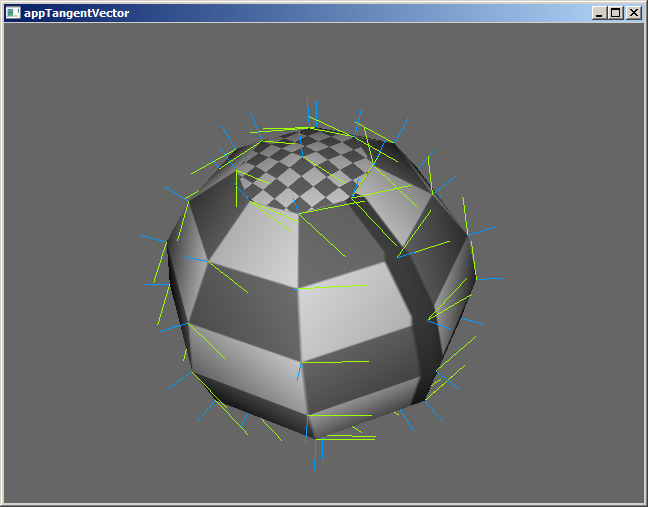Click the bottom-most vertex of the sphere
The width and height of the screenshot is (648, 507).
tap(317, 438)
